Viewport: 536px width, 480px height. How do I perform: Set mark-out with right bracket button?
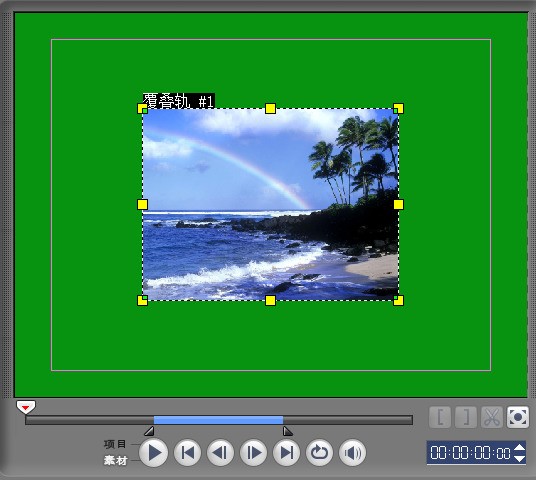[x=466, y=417]
